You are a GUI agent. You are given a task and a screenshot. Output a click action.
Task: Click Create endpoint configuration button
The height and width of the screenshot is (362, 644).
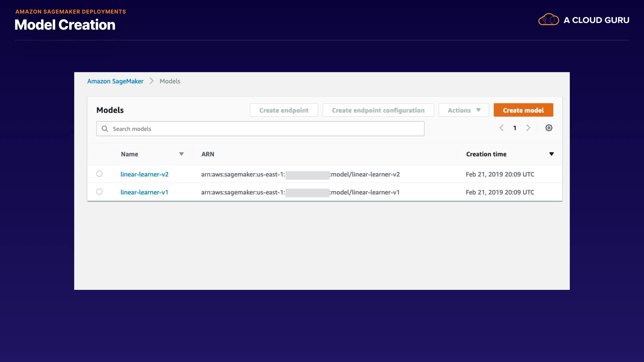click(x=378, y=110)
